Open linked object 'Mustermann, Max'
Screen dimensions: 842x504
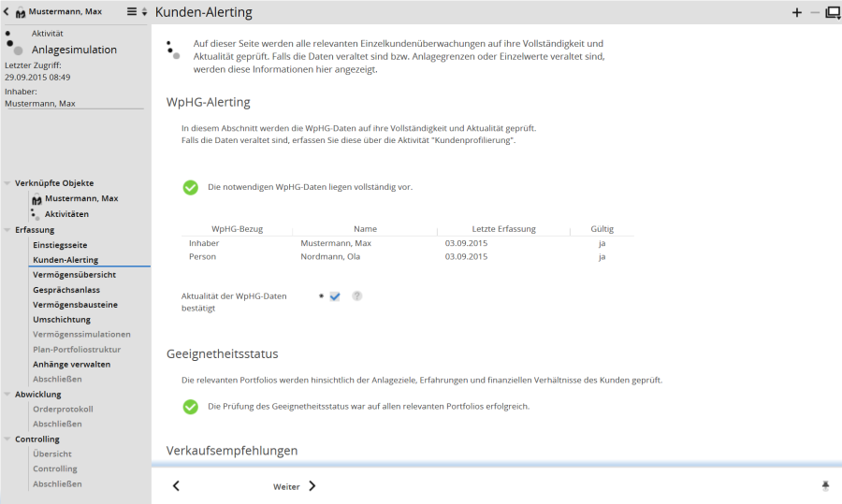(x=80, y=198)
